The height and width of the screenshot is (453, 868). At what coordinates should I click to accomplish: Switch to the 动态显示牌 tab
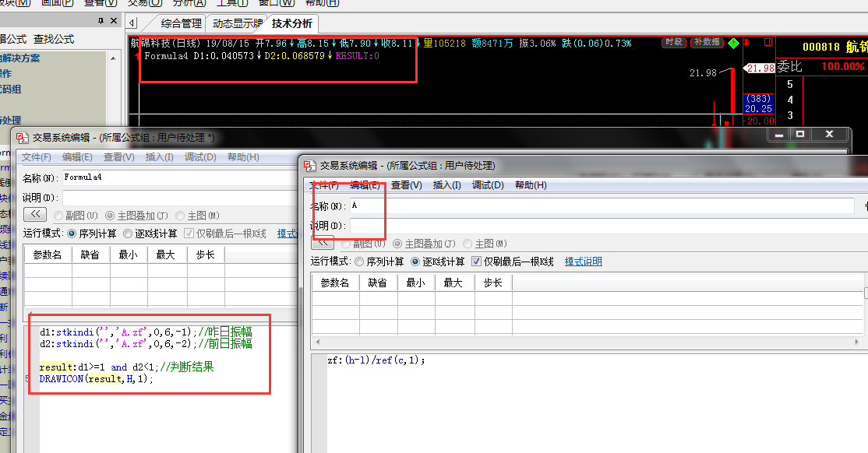click(x=237, y=23)
